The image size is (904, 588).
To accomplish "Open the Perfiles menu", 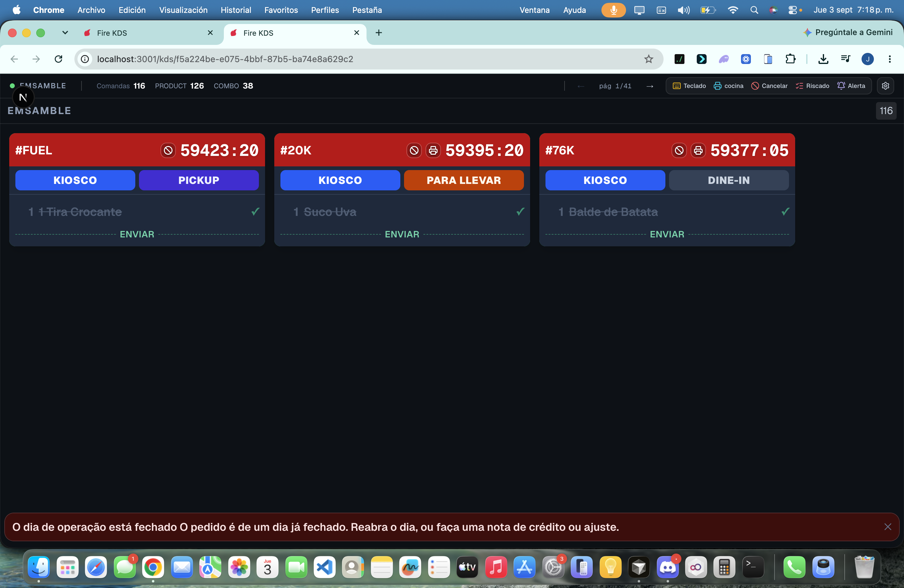I will (325, 10).
